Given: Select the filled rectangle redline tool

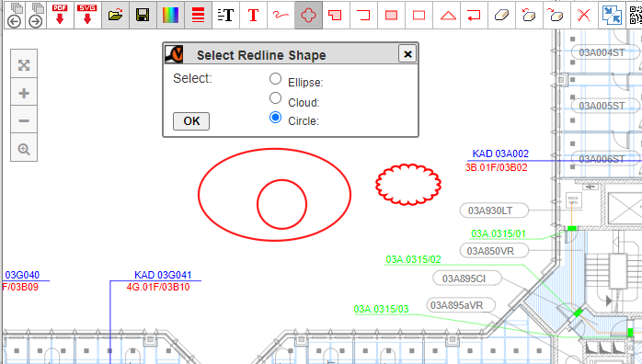Looking at the screenshot, I should point(392,15).
